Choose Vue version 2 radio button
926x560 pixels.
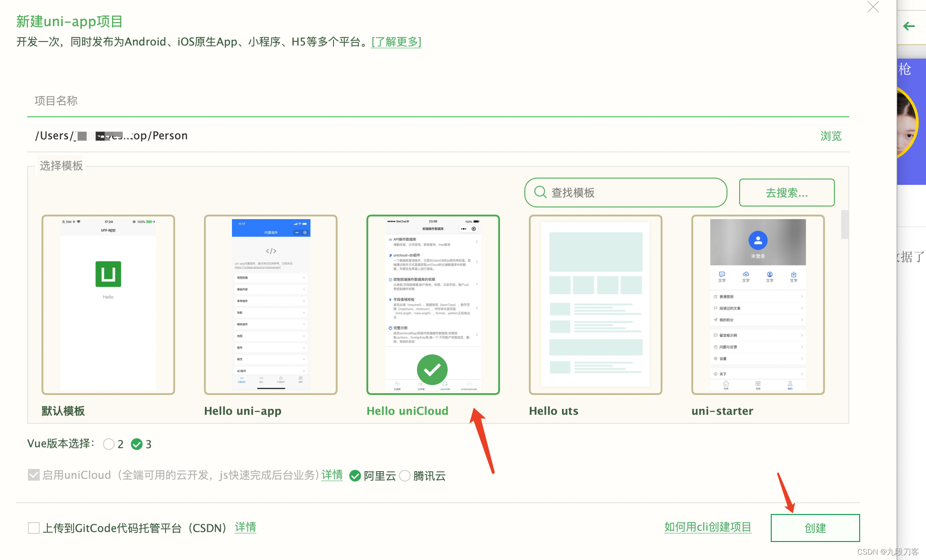pos(108,444)
